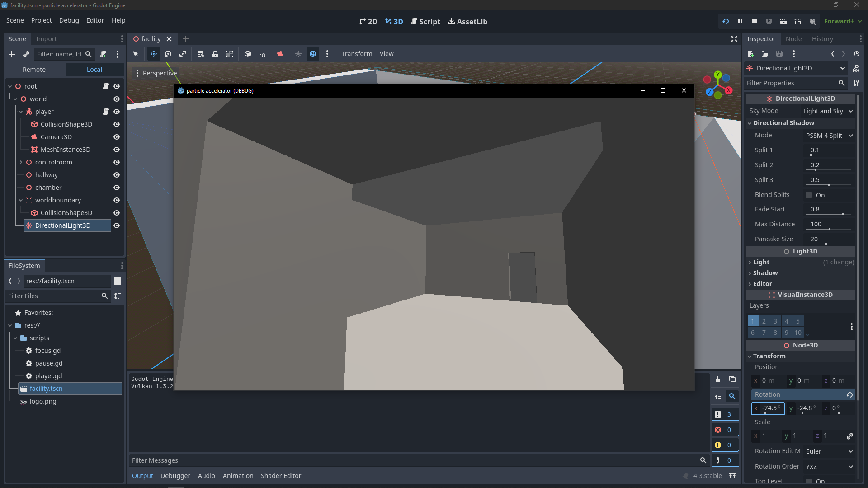Toggle preview environment globe icon
The image size is (868, 488).
pyautogui.click(x=313, y=54)
